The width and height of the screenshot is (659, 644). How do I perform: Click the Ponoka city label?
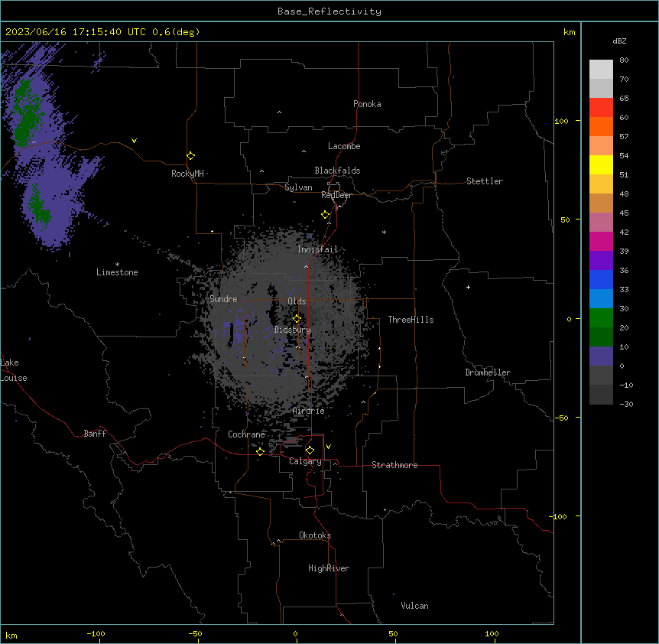[367, 104]
